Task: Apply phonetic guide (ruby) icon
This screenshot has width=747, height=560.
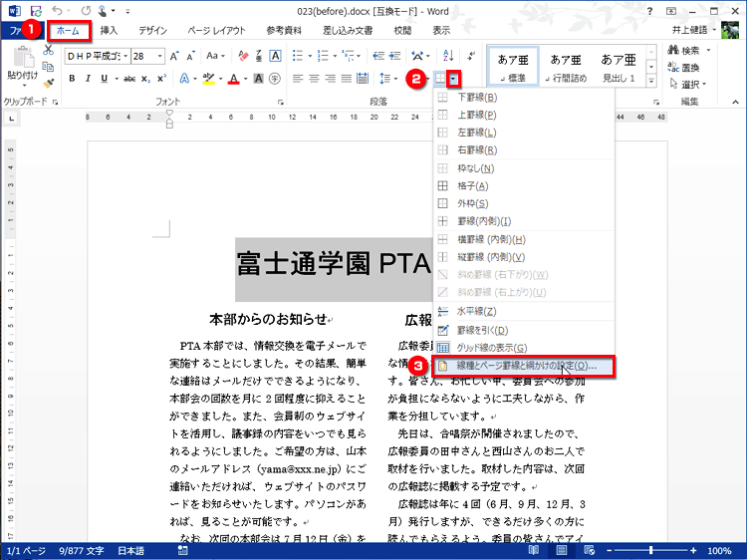Action: tap(259, 56)
